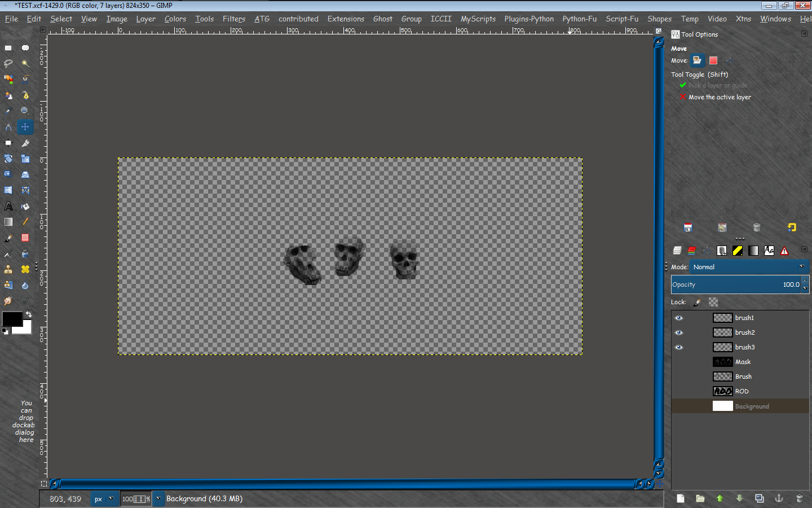Delete layer using trash can icon
This screenshot has height=508, width=812.
(799, 498)
